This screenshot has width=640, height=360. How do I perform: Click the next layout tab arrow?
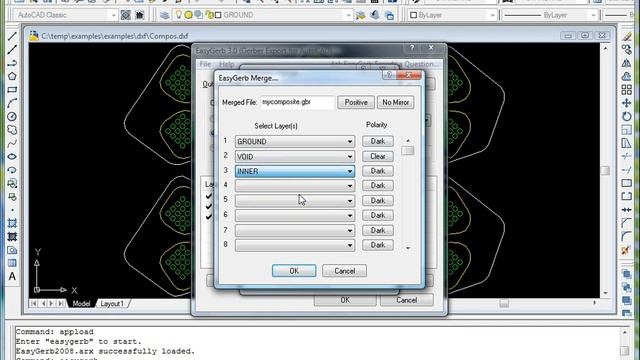tap(51, 304)
